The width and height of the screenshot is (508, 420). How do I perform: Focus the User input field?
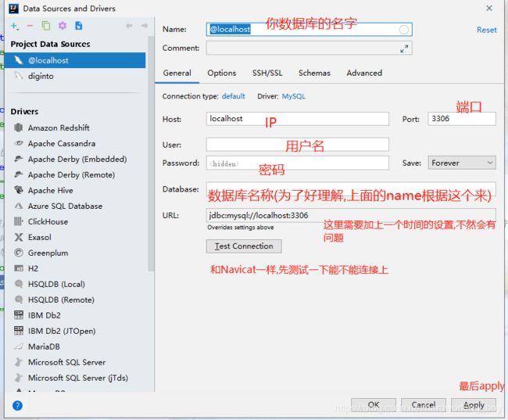tap(298, 145)
